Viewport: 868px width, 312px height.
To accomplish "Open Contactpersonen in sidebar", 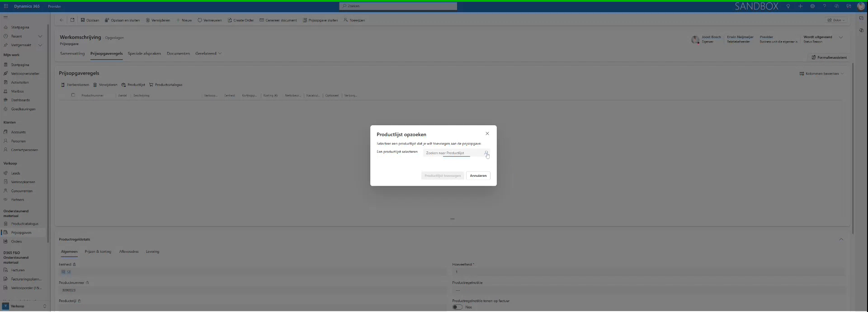I will (24, 150).
